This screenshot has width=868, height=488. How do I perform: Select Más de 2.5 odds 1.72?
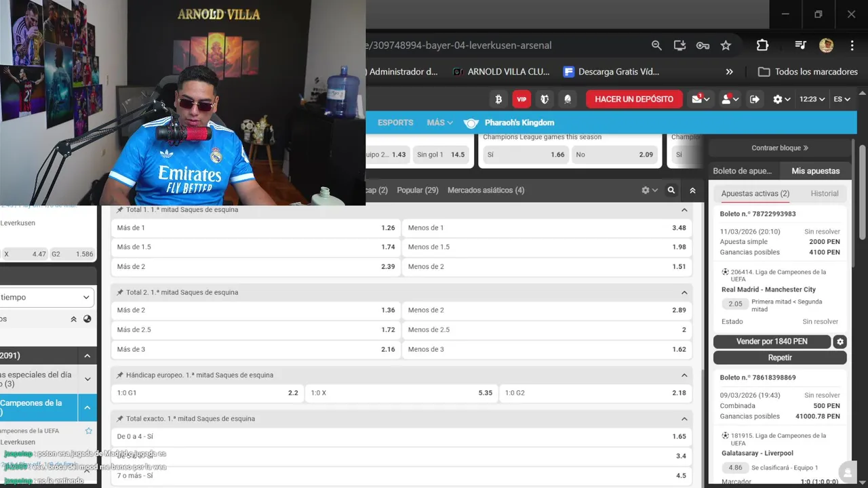click(x=256, y=330)
